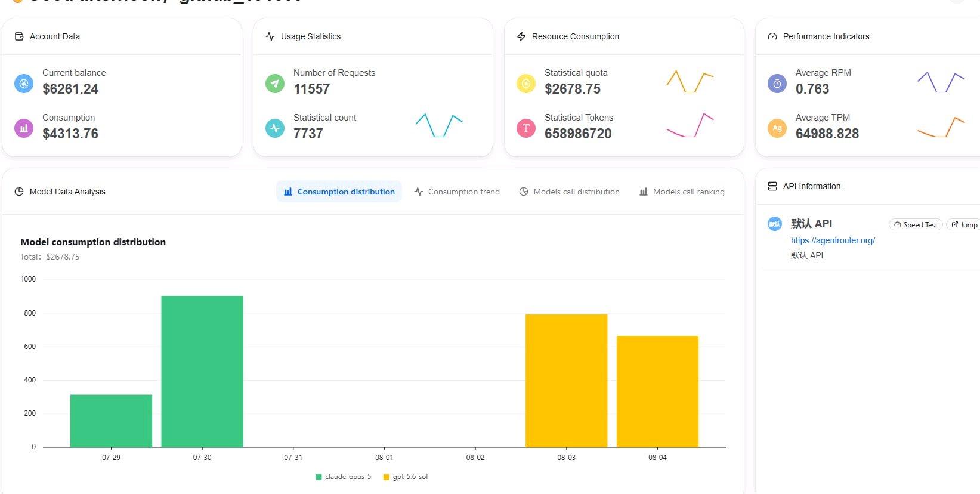Switch to the Consumption trend tab
Image resolution: width=980 pixels, height=494 pixels.
point(457,192)
